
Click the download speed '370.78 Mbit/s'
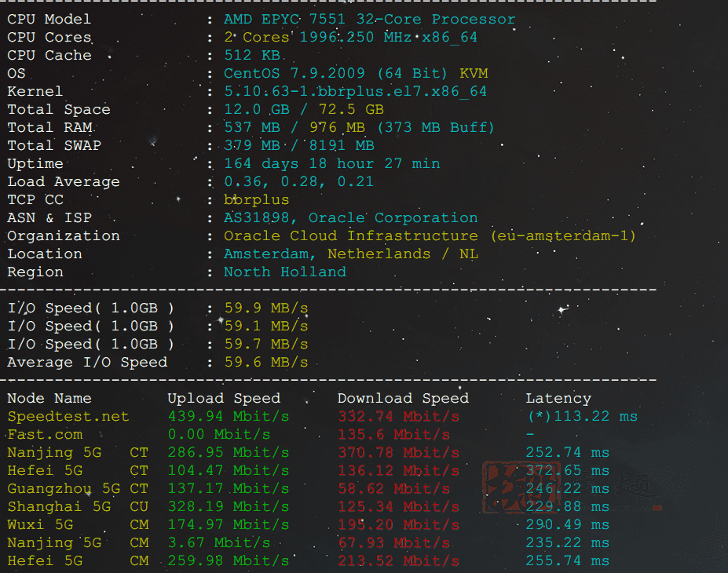pyautogui.click(x=398, y=453)
